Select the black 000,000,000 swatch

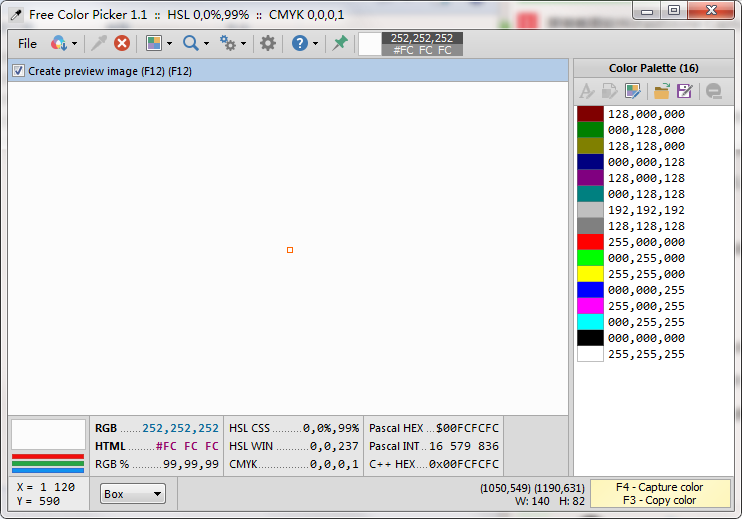590,338
